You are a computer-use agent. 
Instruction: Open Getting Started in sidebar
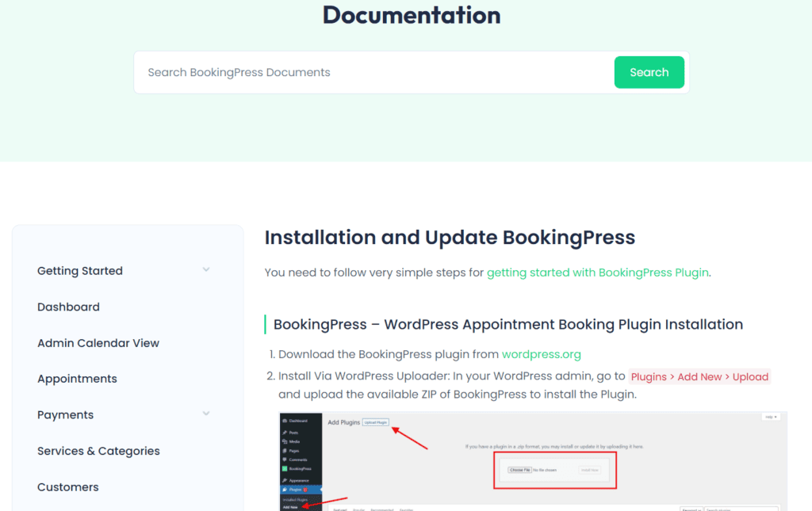point(80,270)
